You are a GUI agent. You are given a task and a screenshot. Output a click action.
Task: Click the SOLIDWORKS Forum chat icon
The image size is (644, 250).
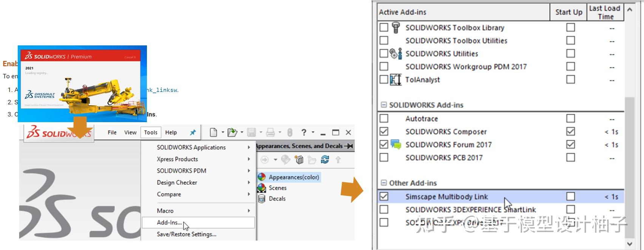[395, 144]
